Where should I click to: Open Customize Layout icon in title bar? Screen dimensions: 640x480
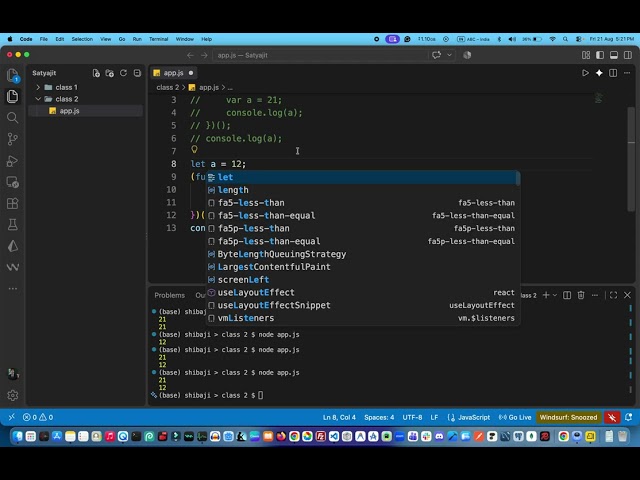click(x=586, y=55)
